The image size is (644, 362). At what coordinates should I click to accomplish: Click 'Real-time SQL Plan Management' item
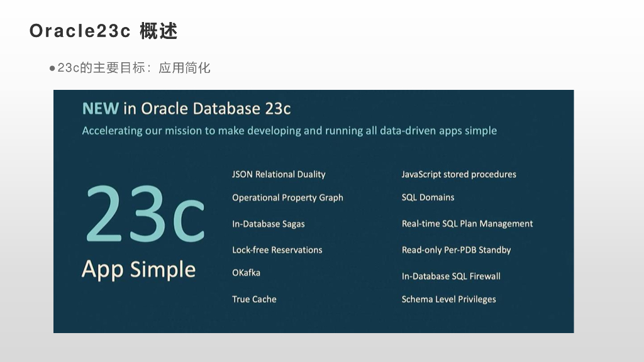(x=467, y=224)
